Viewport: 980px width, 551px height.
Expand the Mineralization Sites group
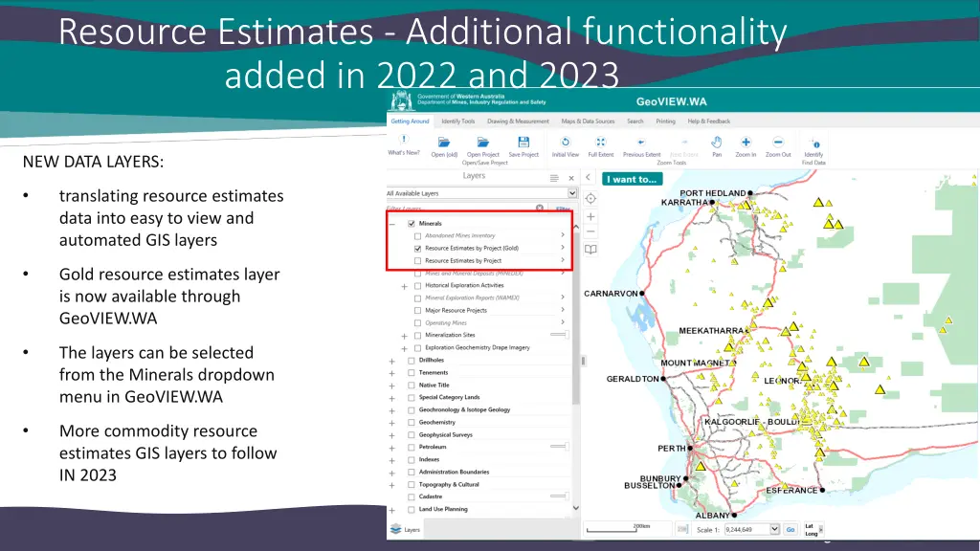click(405, 336)
